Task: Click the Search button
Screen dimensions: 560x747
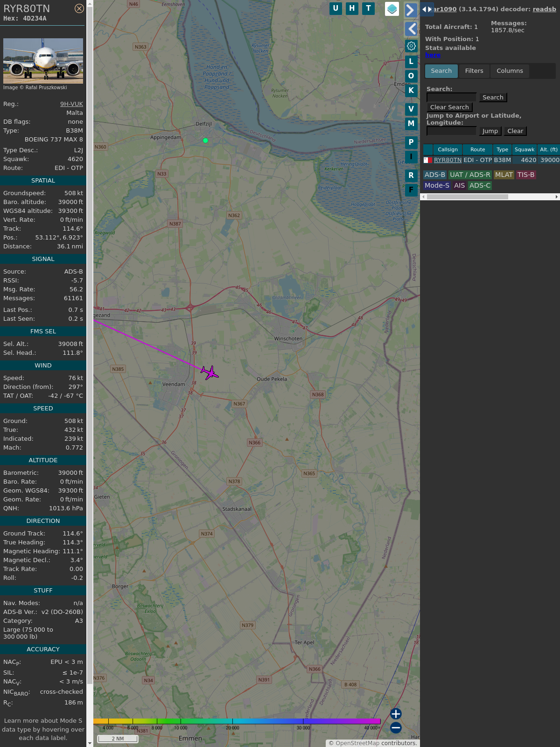Action: tap(493, 97)
